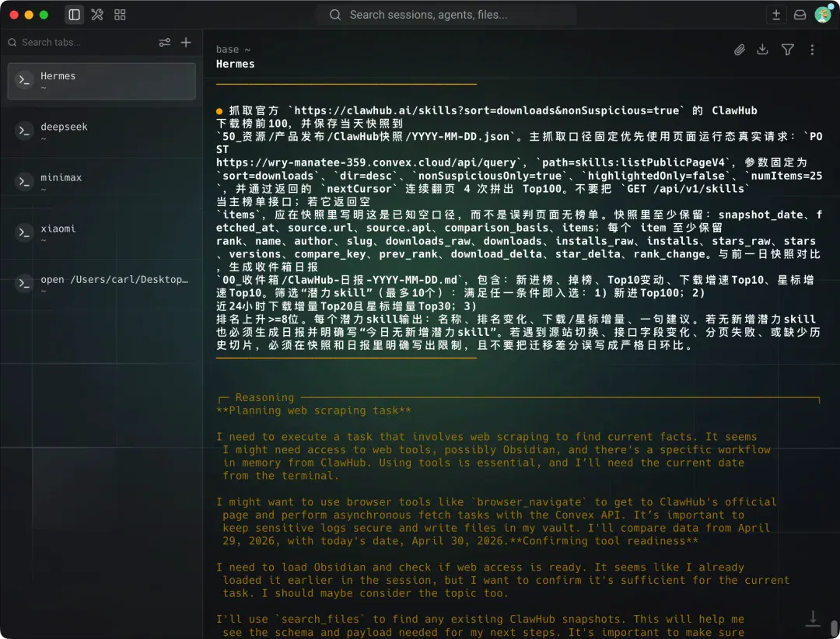
Task: Click the terminal icon beside open /Users/carl
Action: coord(24,283)
